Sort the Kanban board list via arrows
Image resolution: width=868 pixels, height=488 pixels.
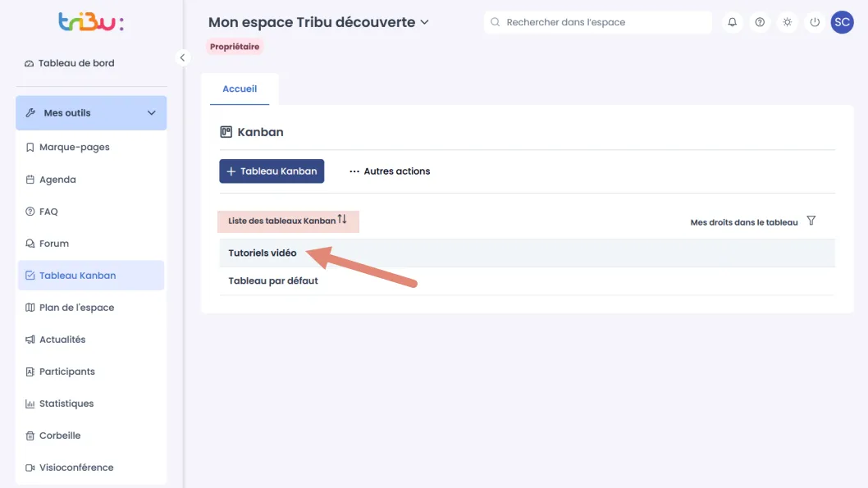click(x=342, y=220)
